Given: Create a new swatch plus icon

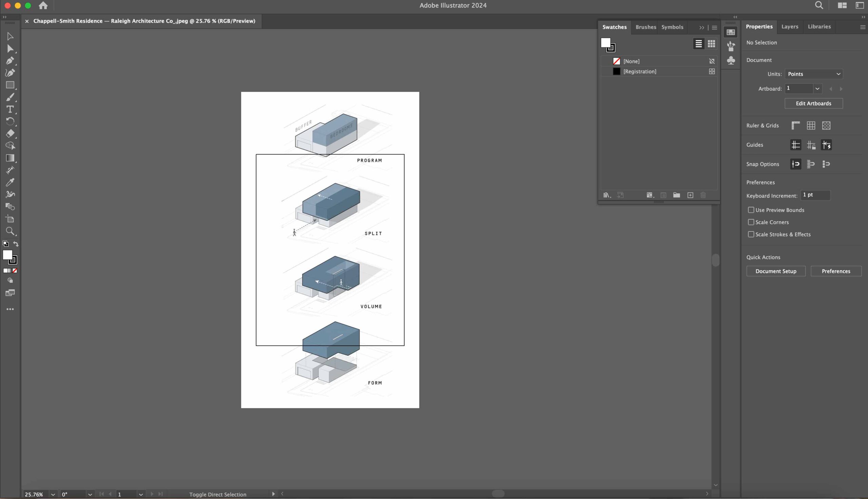Looking at the screenshot, I should 690,195.
